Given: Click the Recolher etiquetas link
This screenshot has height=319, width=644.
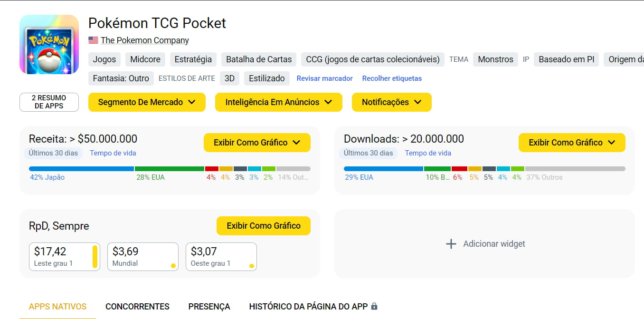Looking at the screenshot, I should (x=392, y=78).
